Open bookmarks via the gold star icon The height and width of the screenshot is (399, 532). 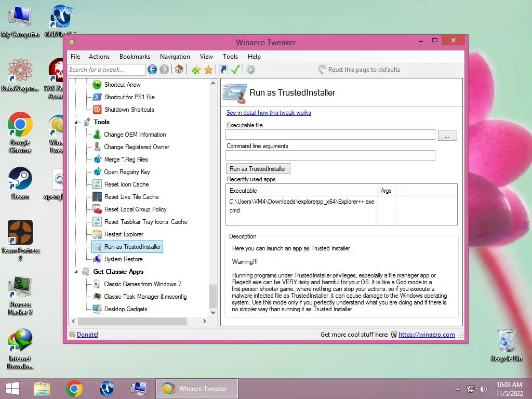pyautogui.click(x=208, y=70)
